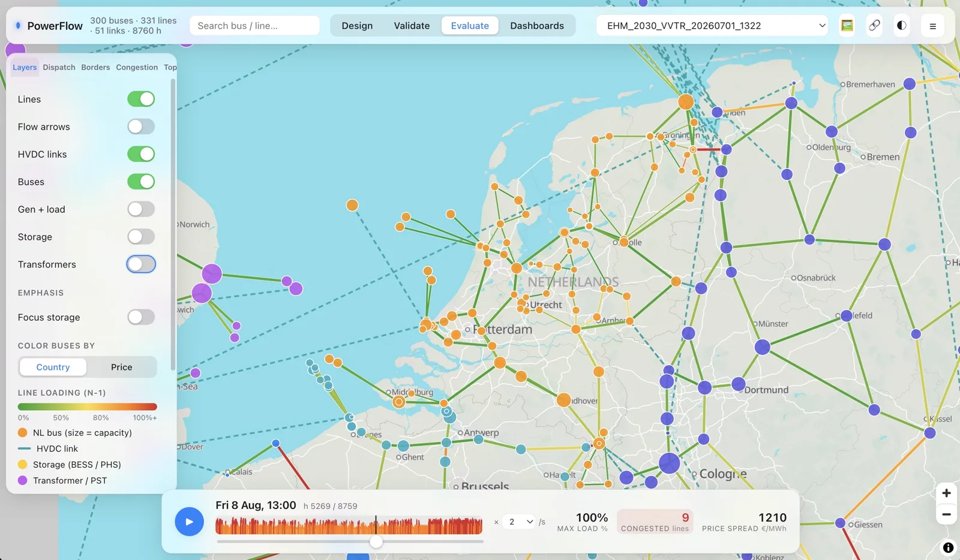This screenshot has width=960, height=560.
Task: Toggle the Lines layer off
Action: point(141,99)
